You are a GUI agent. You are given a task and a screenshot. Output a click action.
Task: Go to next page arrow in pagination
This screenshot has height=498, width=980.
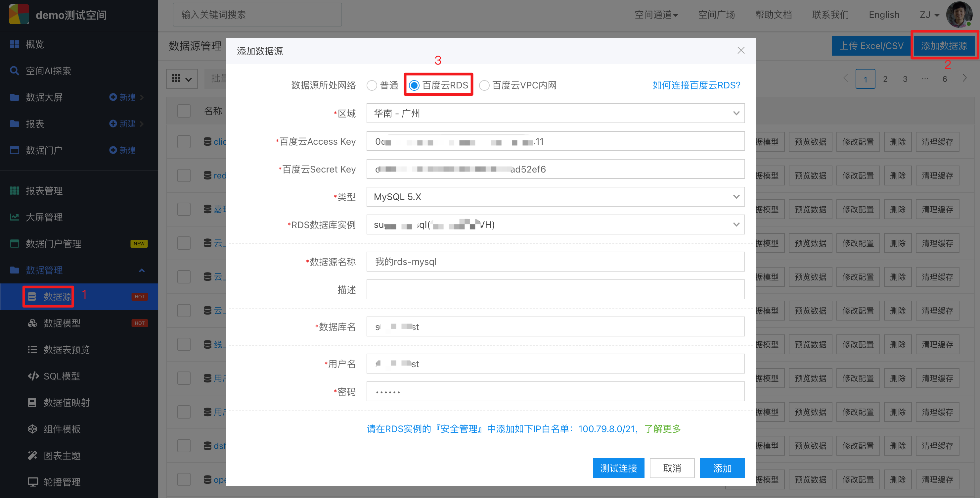964,78
